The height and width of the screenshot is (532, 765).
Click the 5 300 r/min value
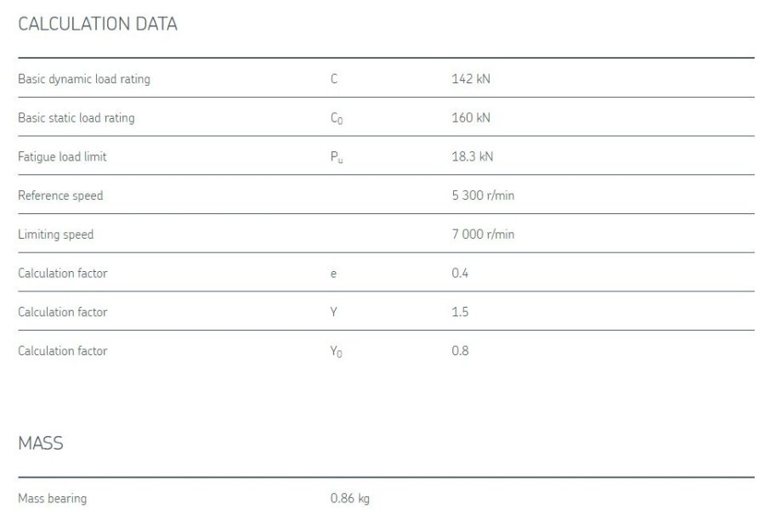pos(483,195)
